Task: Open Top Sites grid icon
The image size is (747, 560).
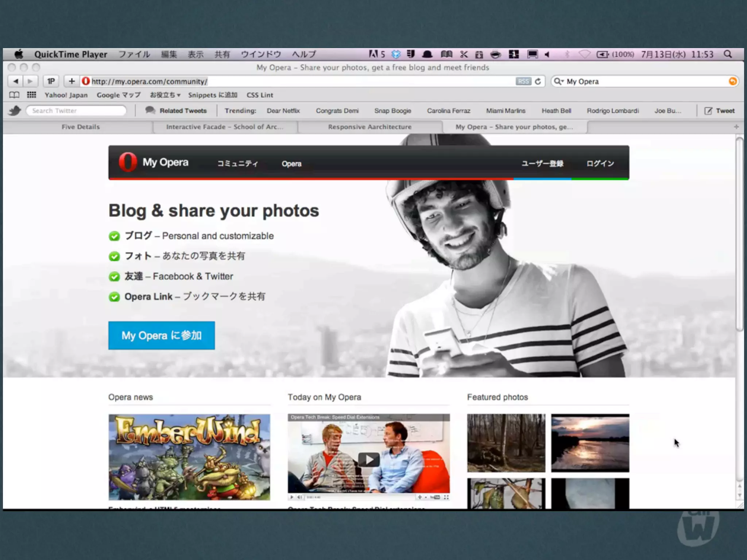Action: point(32,95)
